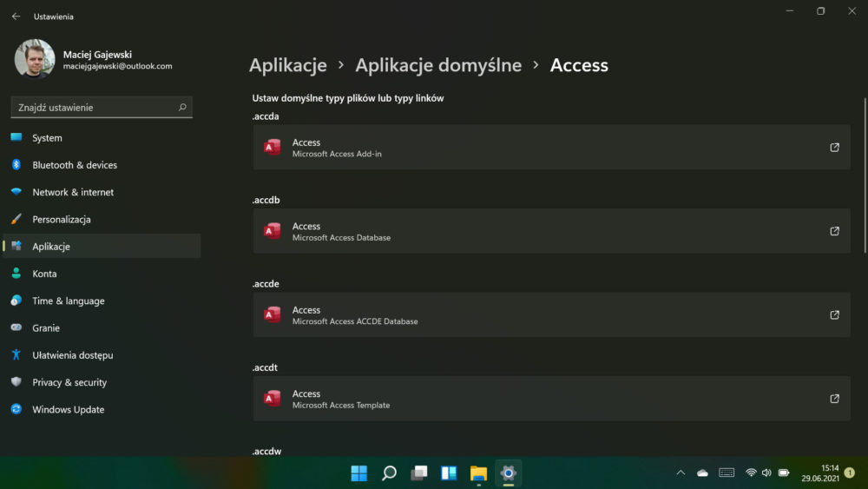Click the Personalizacja brush icon
This screenshot has width=868, height=489.
[x=16, y=219]
